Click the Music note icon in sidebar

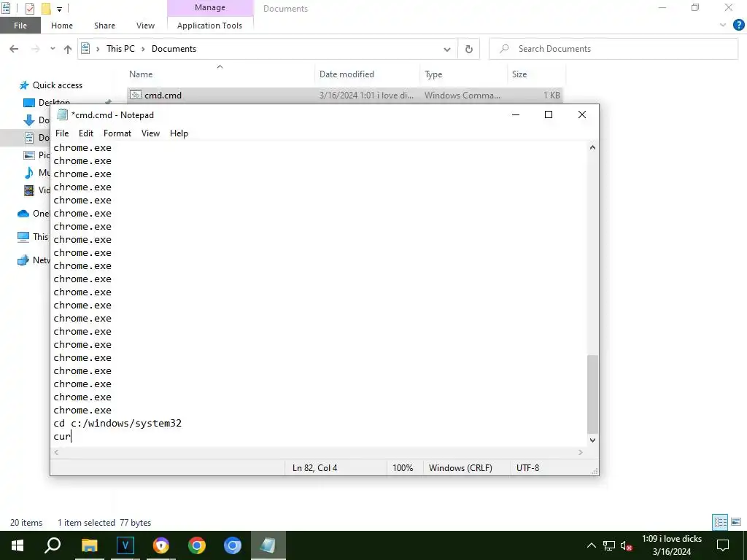[29, 172]
